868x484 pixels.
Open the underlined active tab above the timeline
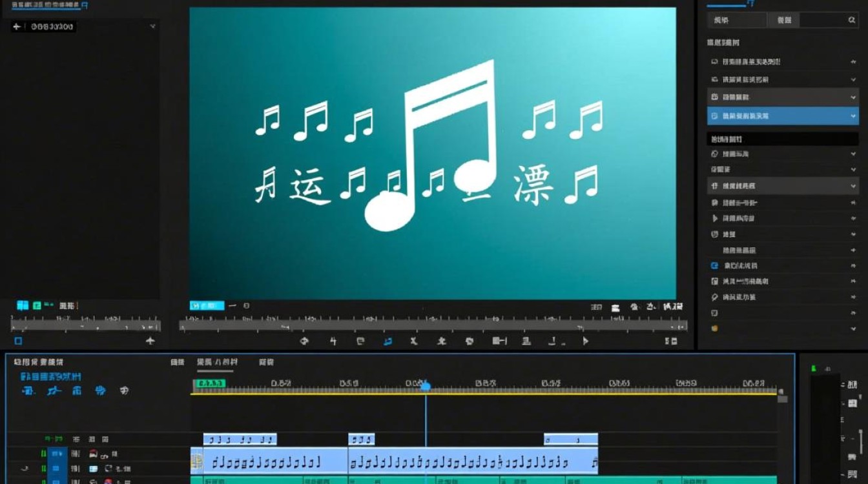[x=217, y=363]
